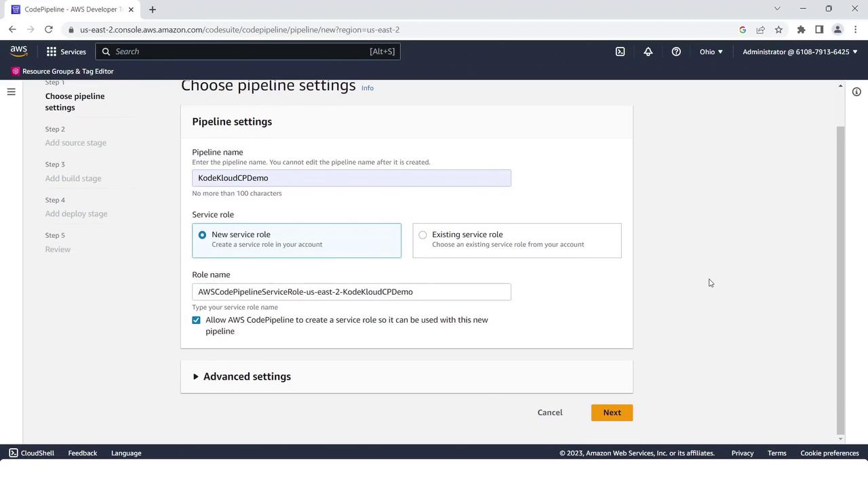Viewport: 868px width, 488px height.
Task: Launch CloudShell from the top bar icon
Action: 620,52
